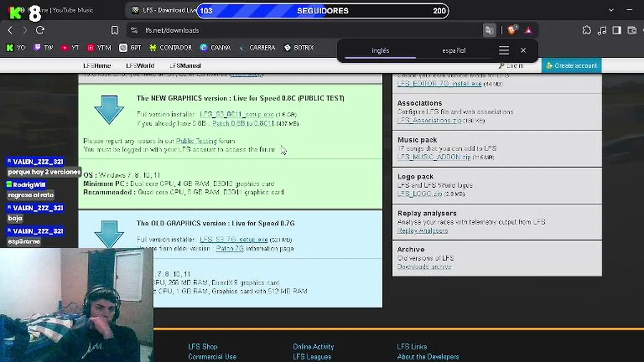Open the tab search dropdown chevron
Viewport: 644px width, 362px height.
611,10
